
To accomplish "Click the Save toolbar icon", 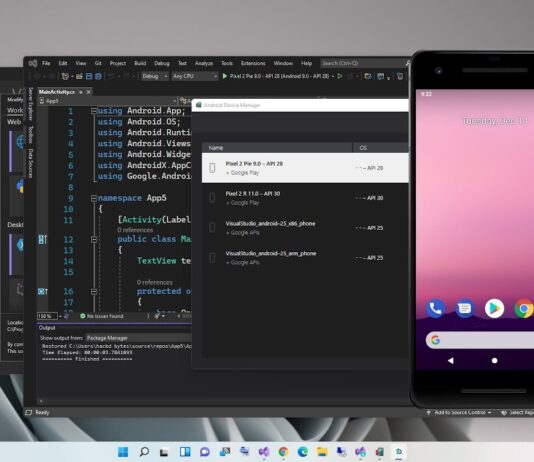I will (89, 76).
